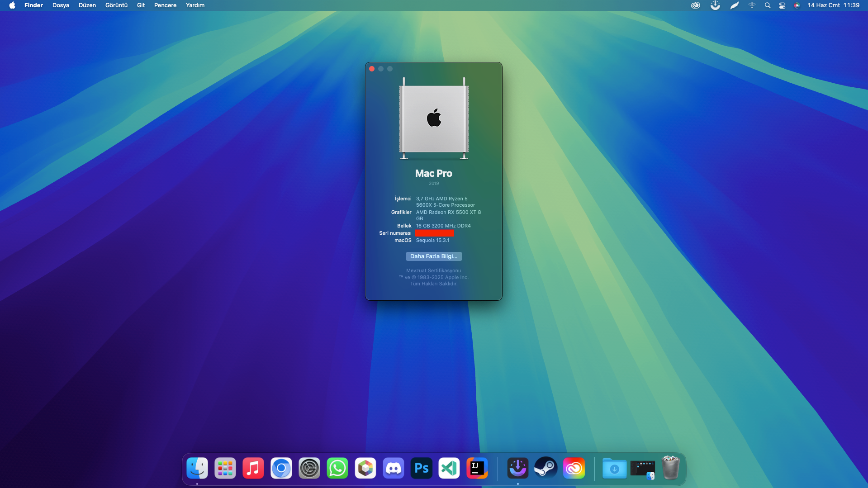Click the macOS label in About window
The image size is (868, 488).
click(x=403, y=241)
